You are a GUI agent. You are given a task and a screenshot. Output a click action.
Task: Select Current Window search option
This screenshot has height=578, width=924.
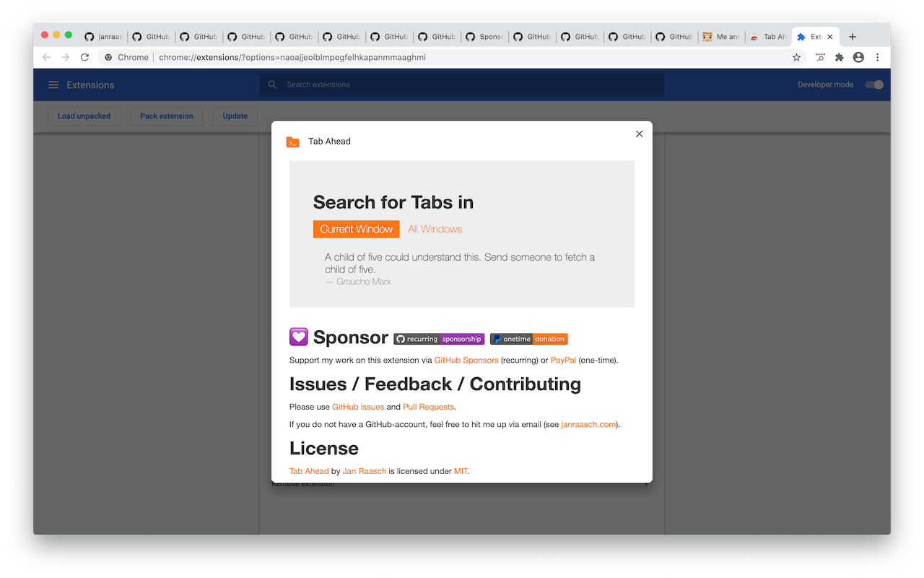pos(356,229)
